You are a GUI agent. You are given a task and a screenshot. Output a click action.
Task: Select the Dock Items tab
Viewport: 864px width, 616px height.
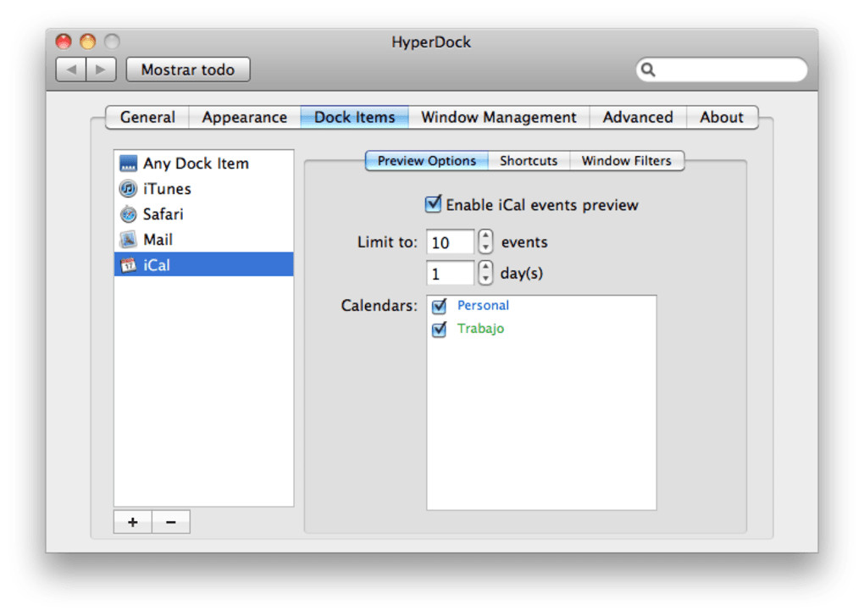point(354,118)
